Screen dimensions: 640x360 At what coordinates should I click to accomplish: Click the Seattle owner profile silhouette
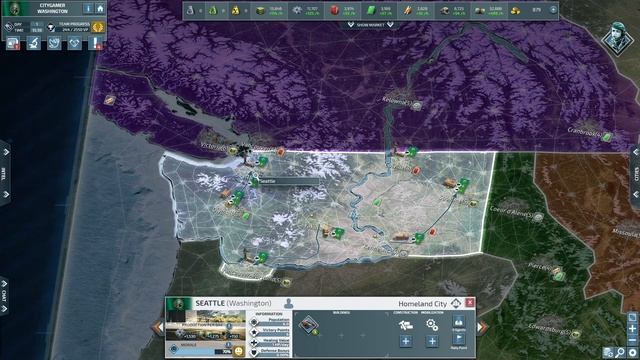(288, 303)
